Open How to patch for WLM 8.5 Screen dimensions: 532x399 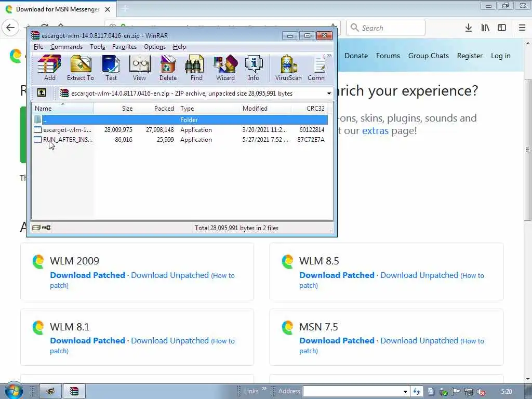coord(473,276)
